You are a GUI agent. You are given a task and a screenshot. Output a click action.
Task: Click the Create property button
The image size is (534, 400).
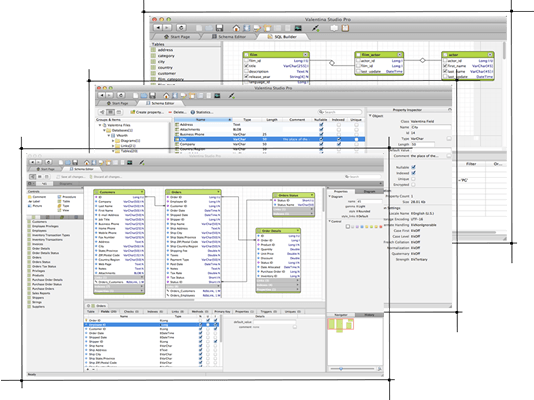click(147, 112)
